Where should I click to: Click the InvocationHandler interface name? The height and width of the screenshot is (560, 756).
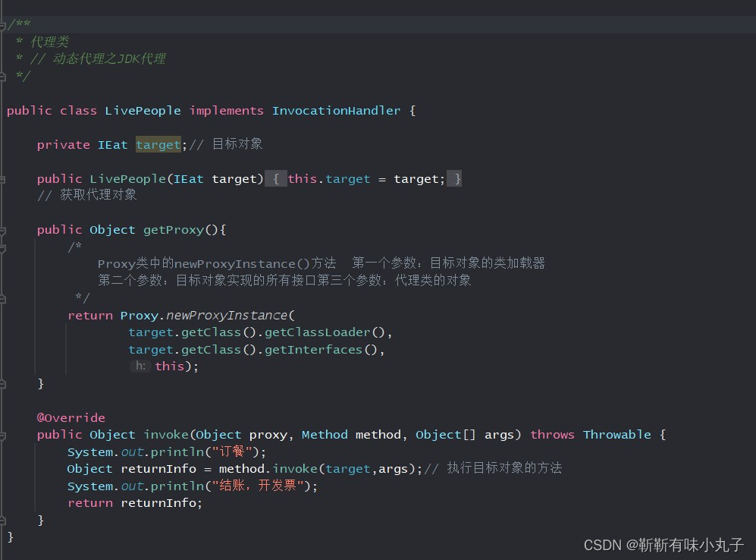click(x=336, y=111)
